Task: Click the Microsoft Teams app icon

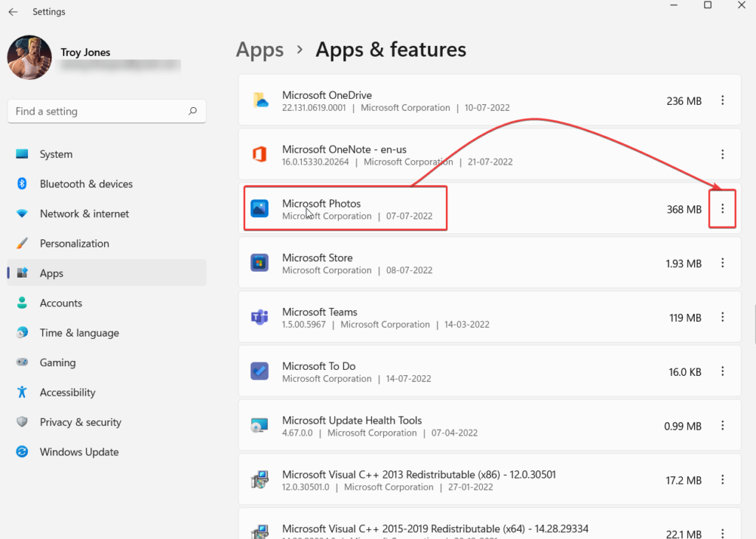Action: 259,317
